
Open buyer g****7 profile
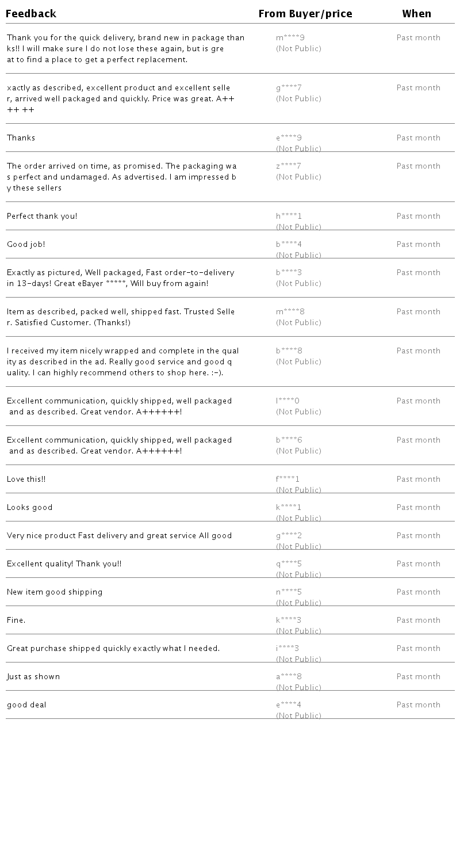coord(289,88)
